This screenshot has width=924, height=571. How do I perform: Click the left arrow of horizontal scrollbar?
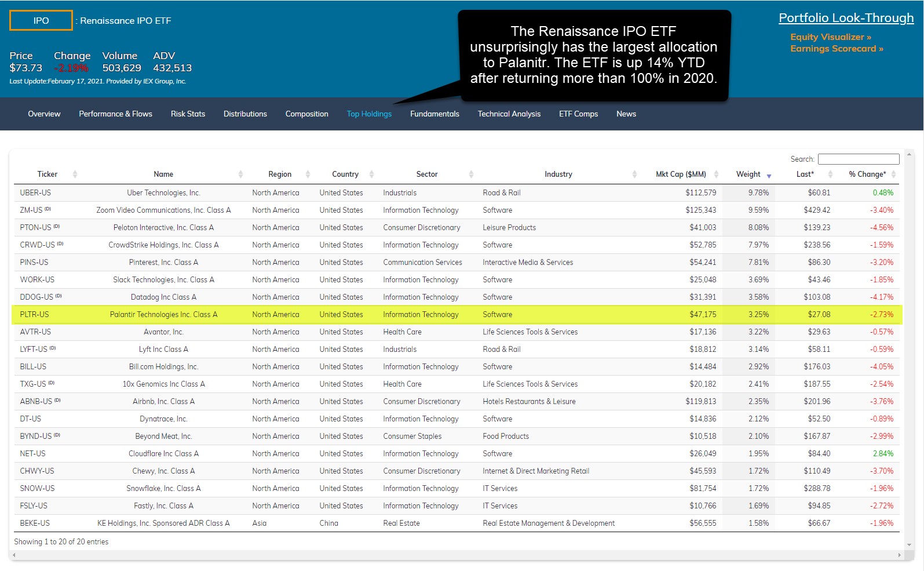pyautogui.click(x=14, y=555)
